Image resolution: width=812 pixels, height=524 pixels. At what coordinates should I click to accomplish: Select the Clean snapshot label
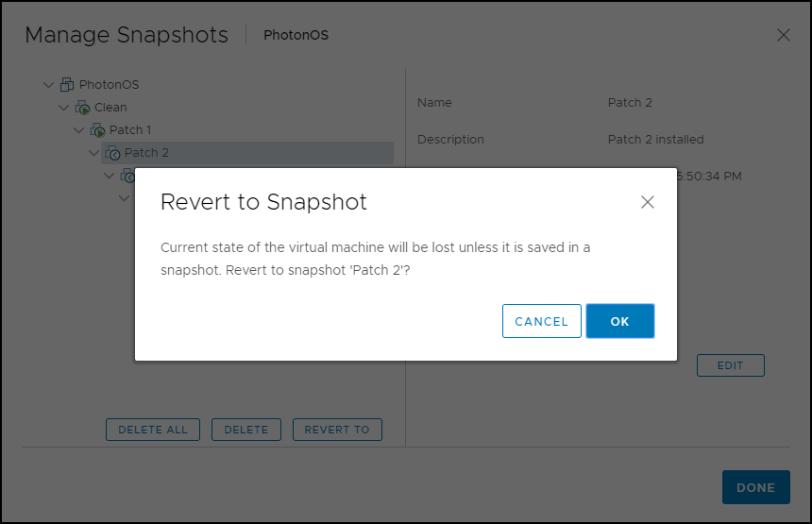pos(110,108)
